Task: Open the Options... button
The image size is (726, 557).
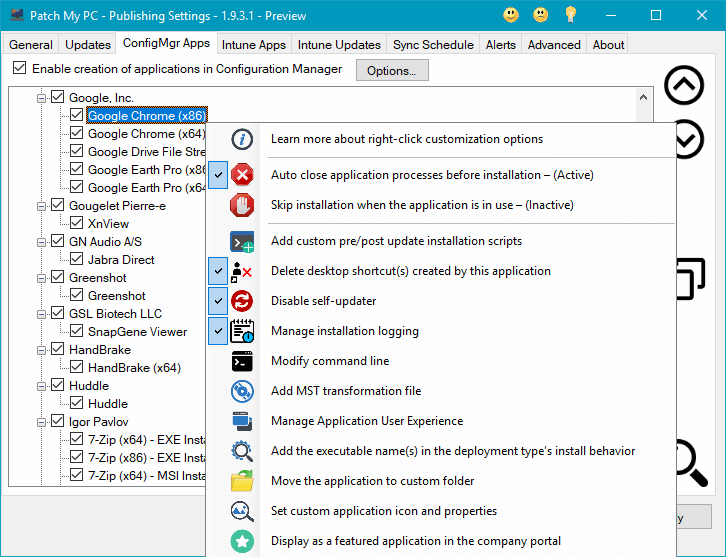Action: (392, 70)
